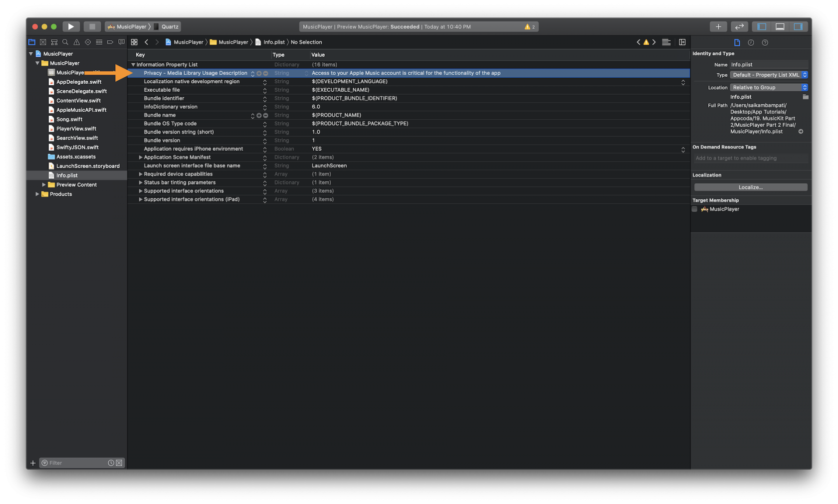
Task: Toggle the right inspector panel visibility
Action: point(799,26)
